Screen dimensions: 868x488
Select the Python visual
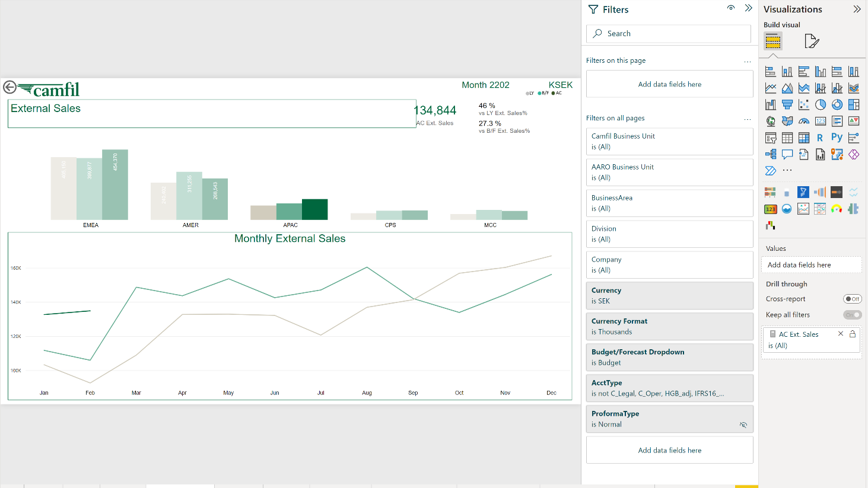coord(837,138)
